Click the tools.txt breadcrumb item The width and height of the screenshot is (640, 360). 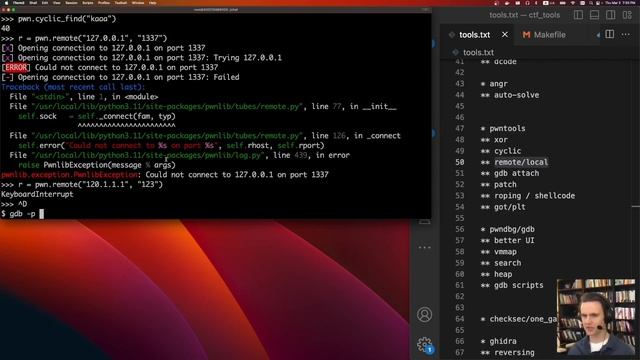click(478, 52)
